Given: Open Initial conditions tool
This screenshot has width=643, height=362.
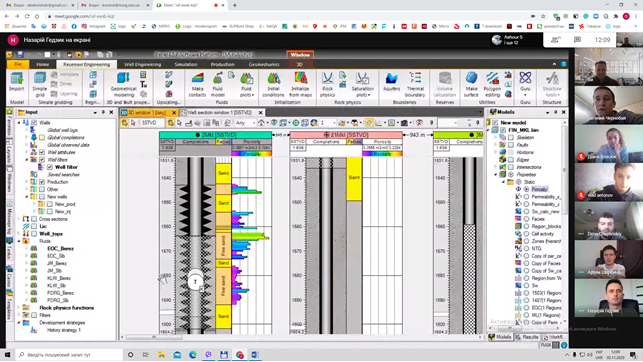Looking at the screenshot, I should (273, 84).
